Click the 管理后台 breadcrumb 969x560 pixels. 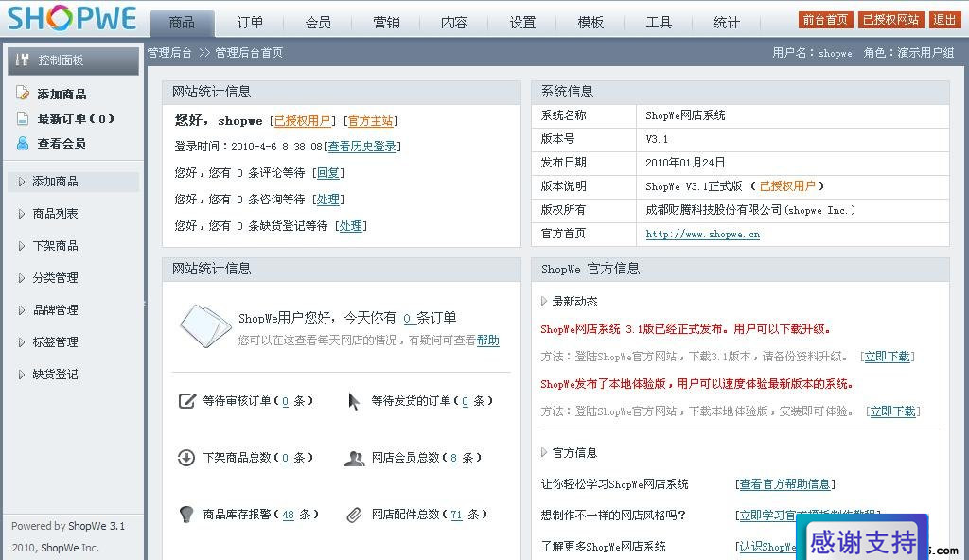point(169,53)
